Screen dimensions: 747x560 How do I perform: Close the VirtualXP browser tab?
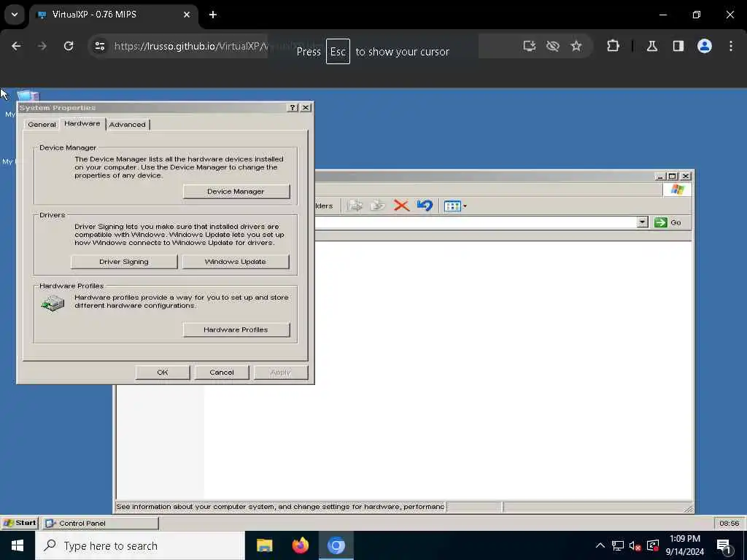pos(187,15)
